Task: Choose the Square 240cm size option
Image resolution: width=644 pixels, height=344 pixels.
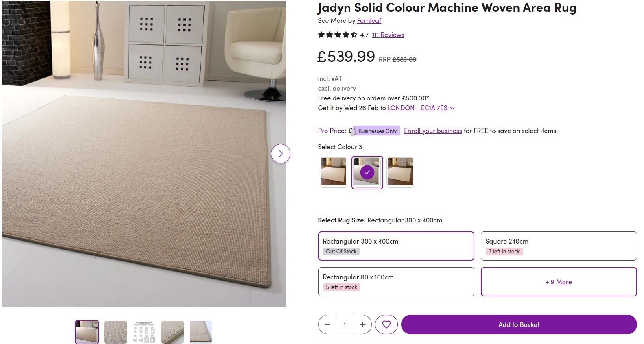Action: [558, 246]
